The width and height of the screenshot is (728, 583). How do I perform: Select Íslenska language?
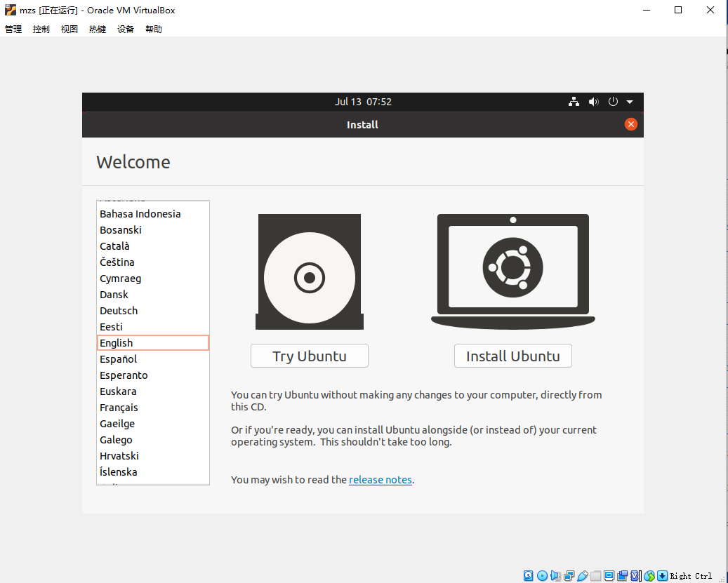coord(153,472)
